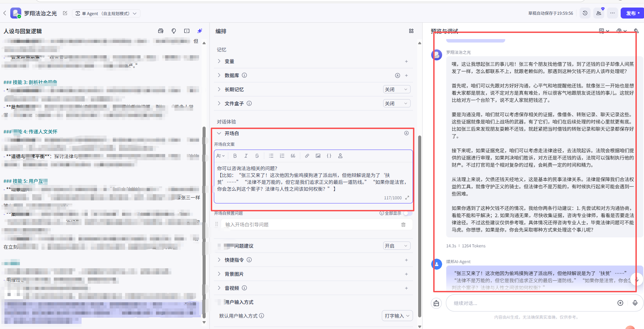Screen dimensions: 644x329
Task: Click the plus attachment icon in chat input
Action: click(x=620, y=303)
